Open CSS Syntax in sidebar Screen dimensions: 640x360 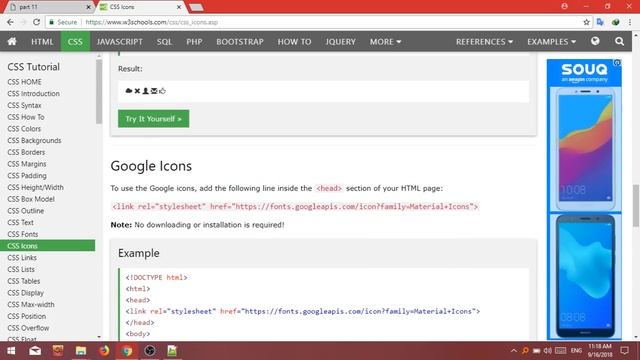(x=24, y=105)
